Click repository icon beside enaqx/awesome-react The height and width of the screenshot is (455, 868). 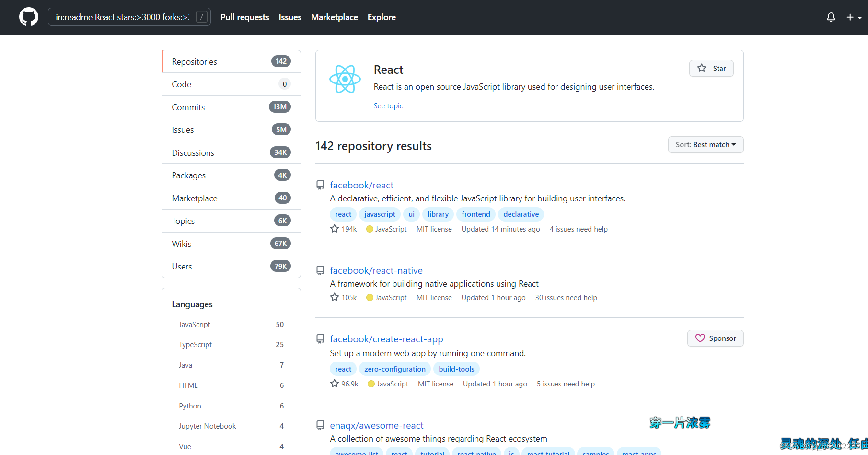[320, 425]
